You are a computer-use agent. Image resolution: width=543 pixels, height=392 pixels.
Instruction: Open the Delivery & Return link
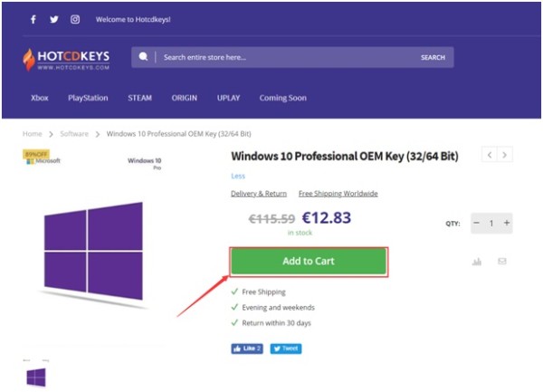(x=259, y=194)
